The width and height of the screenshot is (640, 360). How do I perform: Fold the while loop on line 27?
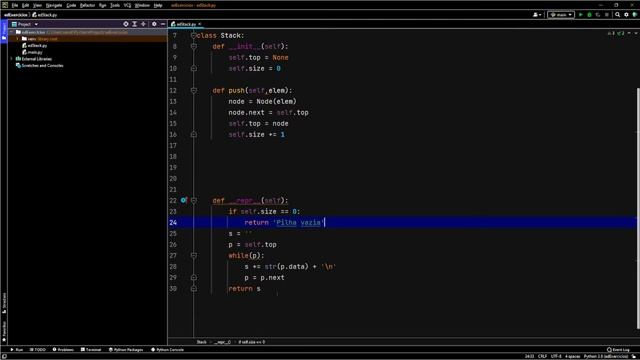point(194,256)
